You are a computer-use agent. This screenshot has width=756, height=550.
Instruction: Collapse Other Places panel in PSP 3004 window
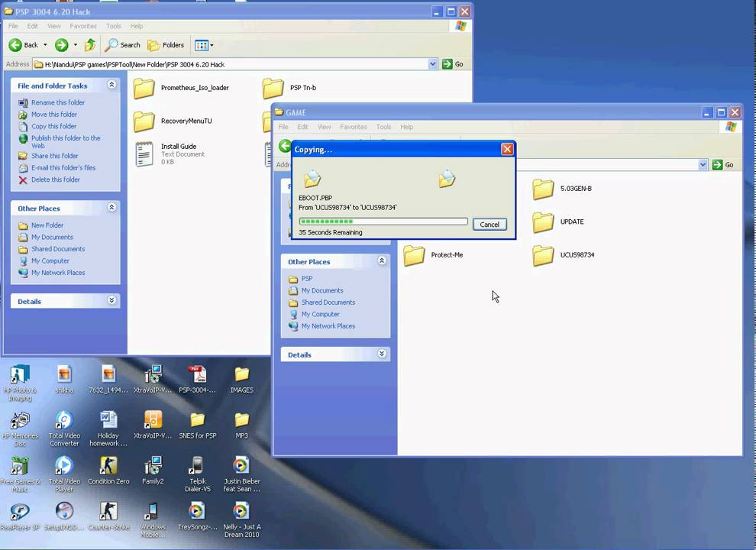click(111, 208)
